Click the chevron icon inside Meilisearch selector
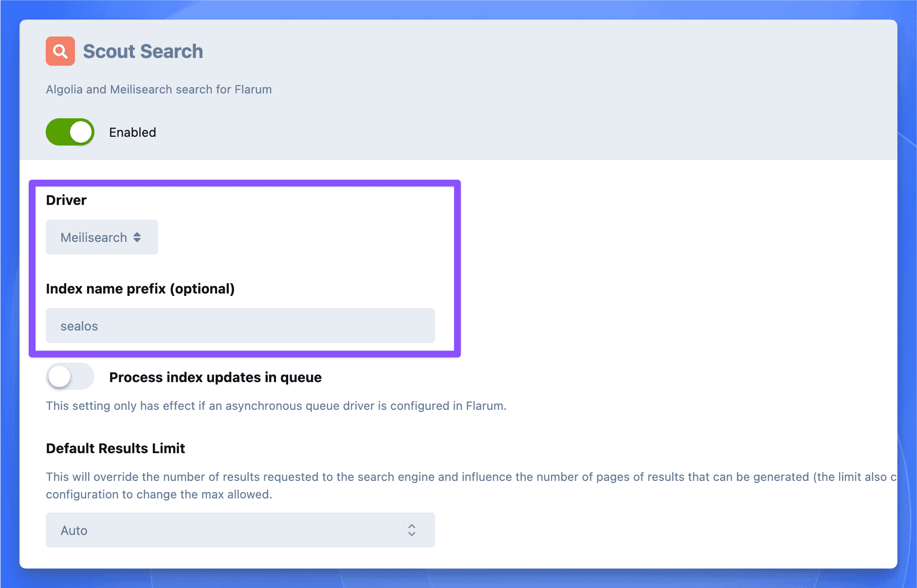The height and width of the screenshot is (588, 917). coord(137,237)
